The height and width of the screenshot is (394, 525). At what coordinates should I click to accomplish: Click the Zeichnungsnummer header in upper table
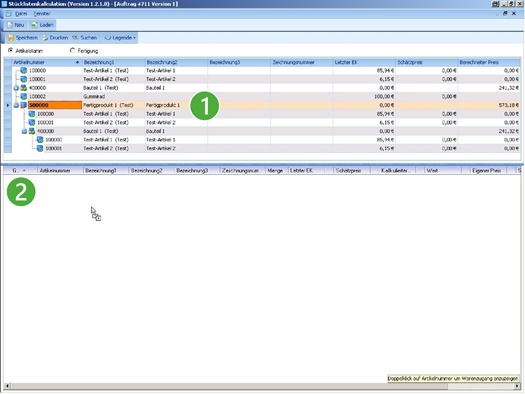pyautogui.click(x=302, y=62)
